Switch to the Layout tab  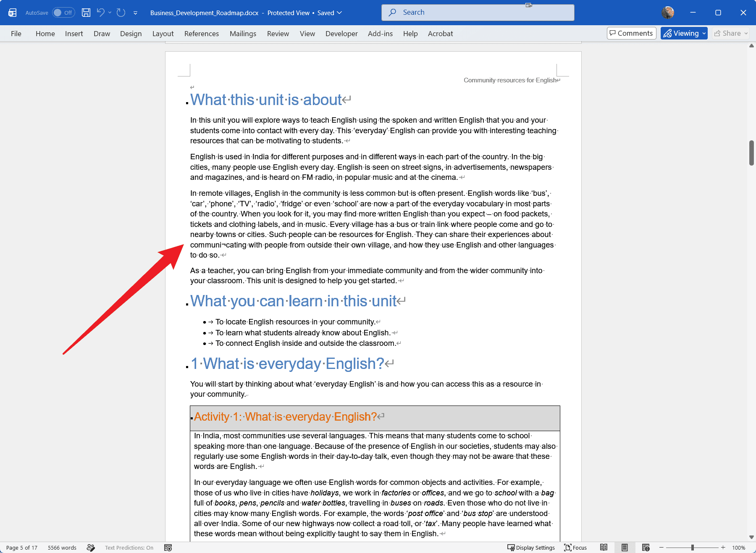(x=163, y=34)
